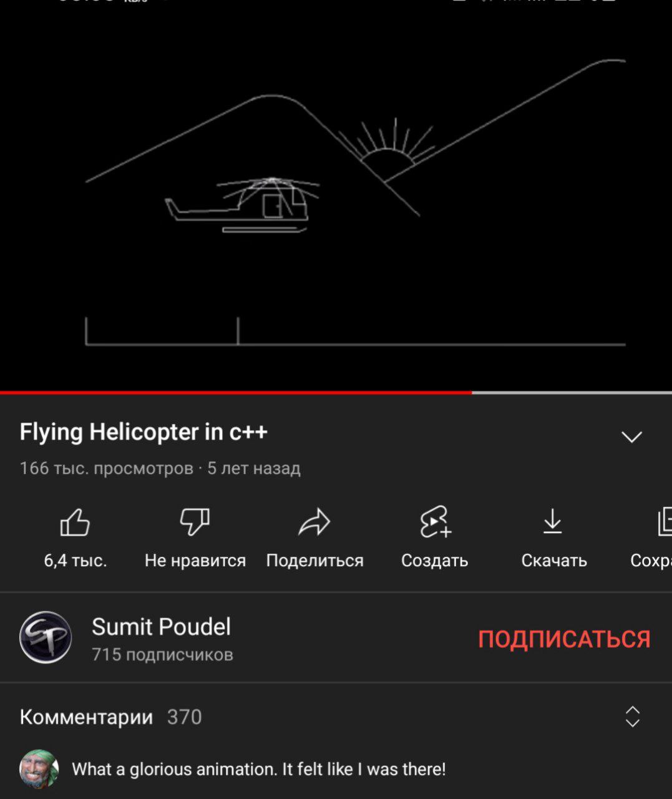
Task: Open the Sumit Poudel channel name
Action: tap(161, 627)
